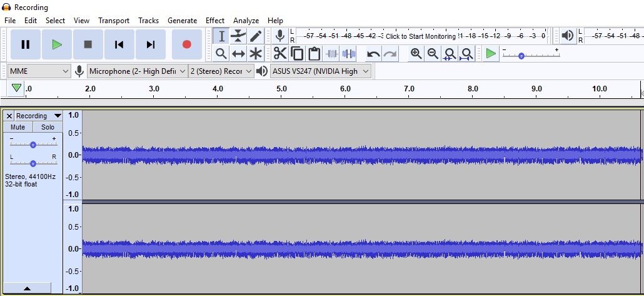Image resolution: width=644 pixels, height=296 pixels.
Task: Solo the Recording track
Action: pyautogui.click(x=48, y=127)
